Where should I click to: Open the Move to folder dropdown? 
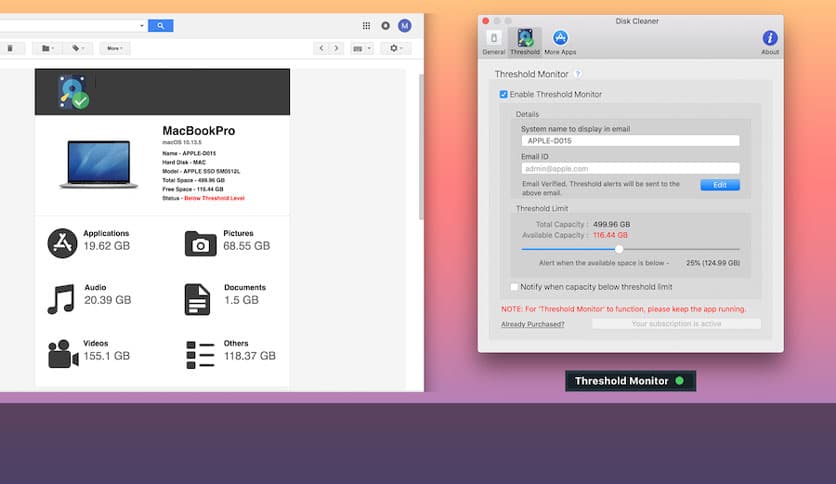point(47,49)
